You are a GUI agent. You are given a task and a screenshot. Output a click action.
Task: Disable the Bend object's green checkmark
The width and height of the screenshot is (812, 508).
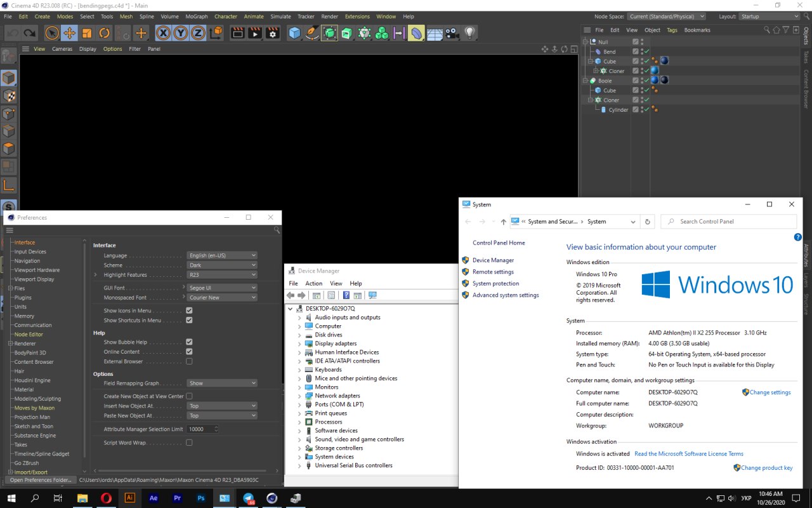tap(646, 51)
